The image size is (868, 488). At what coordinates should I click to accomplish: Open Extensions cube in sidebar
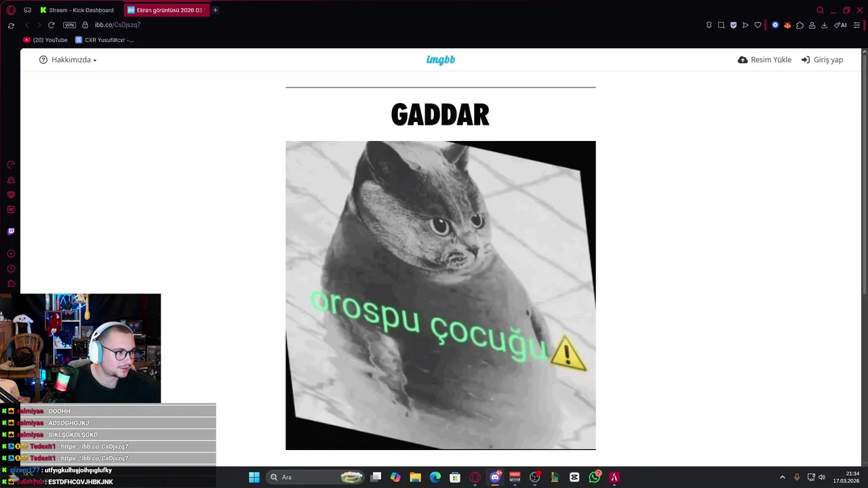(11, 283)
